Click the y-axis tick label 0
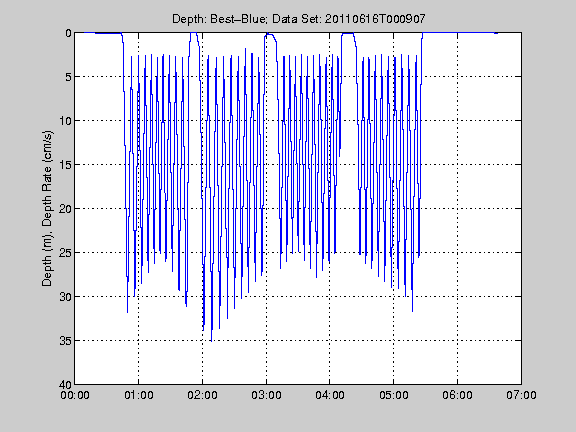 click(68, 33)
